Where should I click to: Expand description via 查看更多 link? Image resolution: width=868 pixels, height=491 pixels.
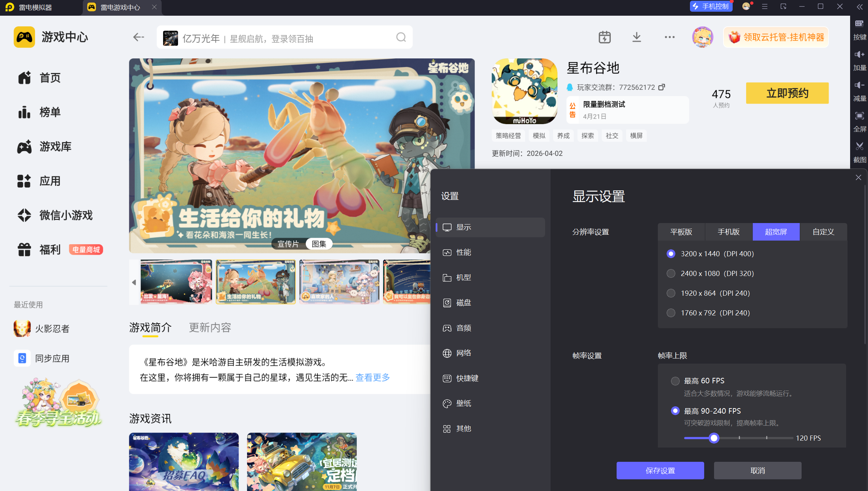(373, 377)
